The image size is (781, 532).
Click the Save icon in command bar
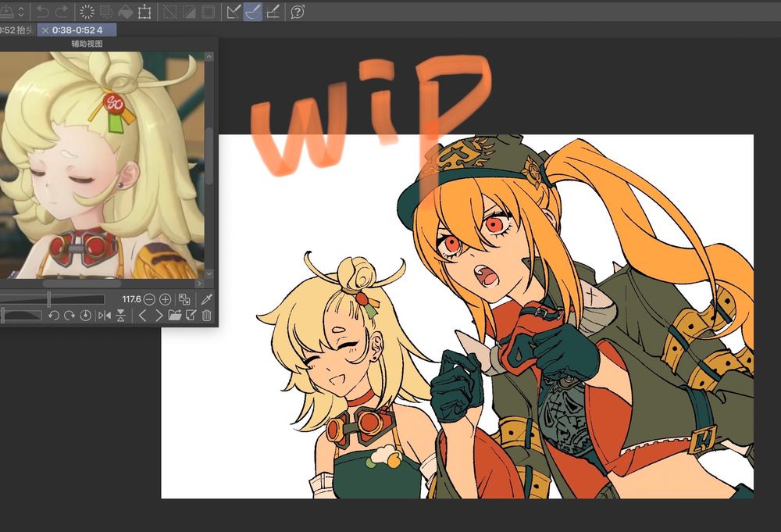click(x=6, y=12)
